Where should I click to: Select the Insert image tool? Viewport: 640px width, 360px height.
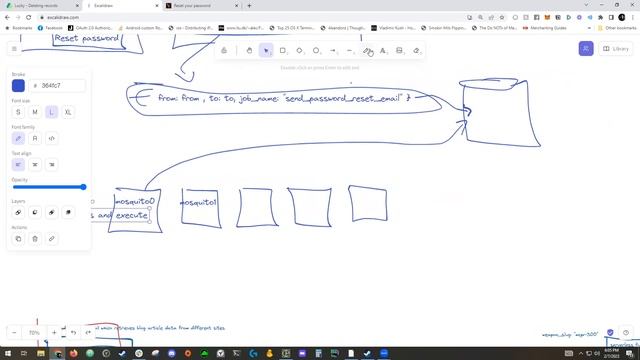pos(400,51)
